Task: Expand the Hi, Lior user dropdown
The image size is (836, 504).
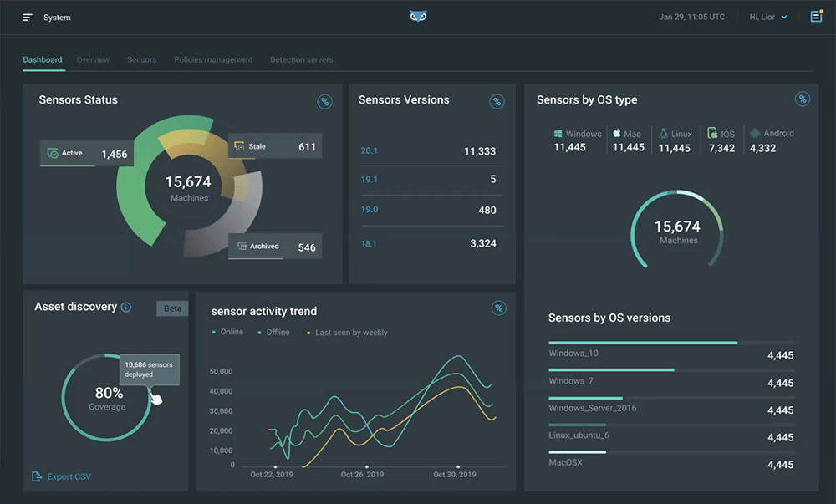Action: pos(768,17)
